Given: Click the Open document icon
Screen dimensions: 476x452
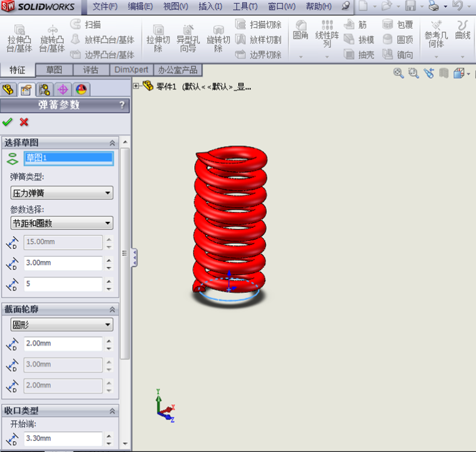Looking at the screenshot, I should (x=386, y=6).
